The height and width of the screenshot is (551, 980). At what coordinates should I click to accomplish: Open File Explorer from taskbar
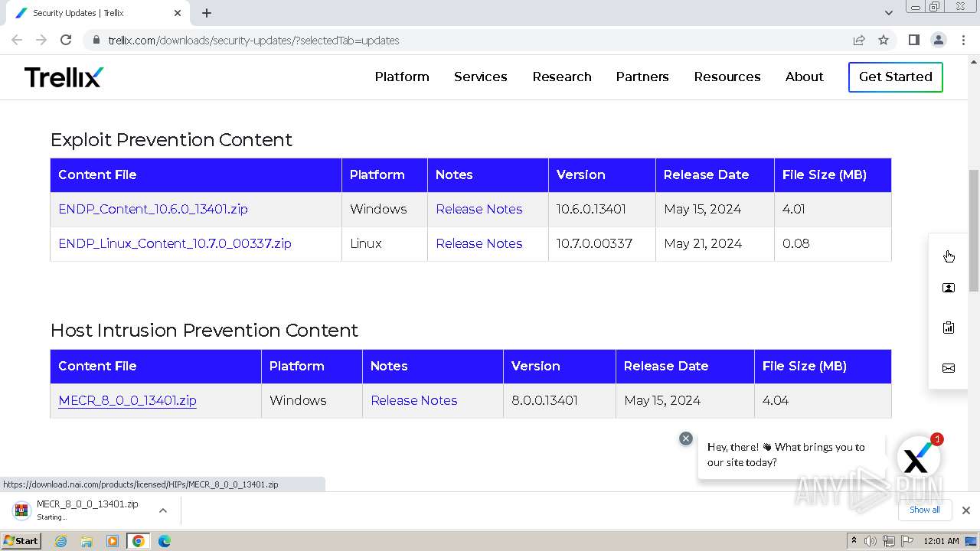tap(87, 541)
